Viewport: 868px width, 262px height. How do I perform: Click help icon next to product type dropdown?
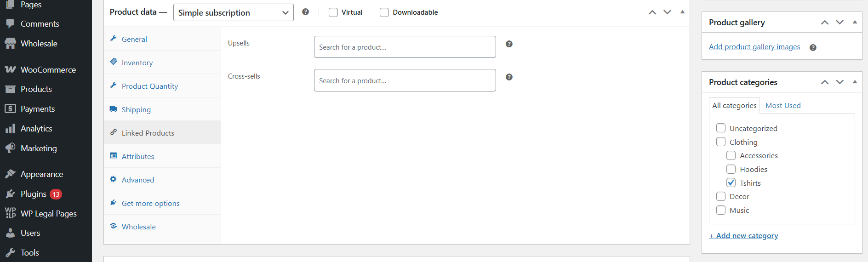coord(305,12)
